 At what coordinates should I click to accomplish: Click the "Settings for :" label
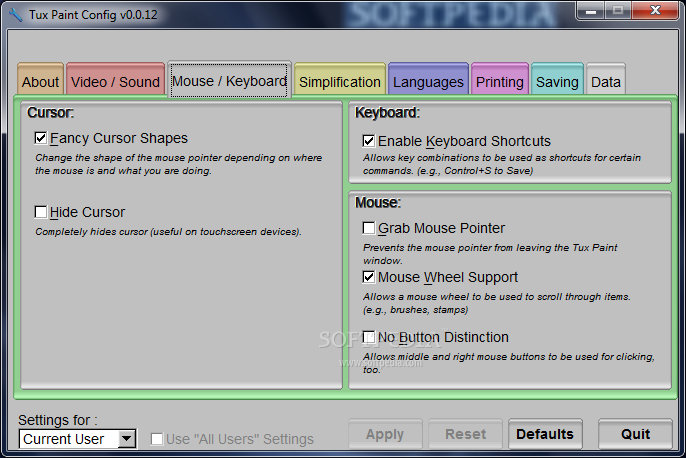pyautogui.click(x=58, y=420)
